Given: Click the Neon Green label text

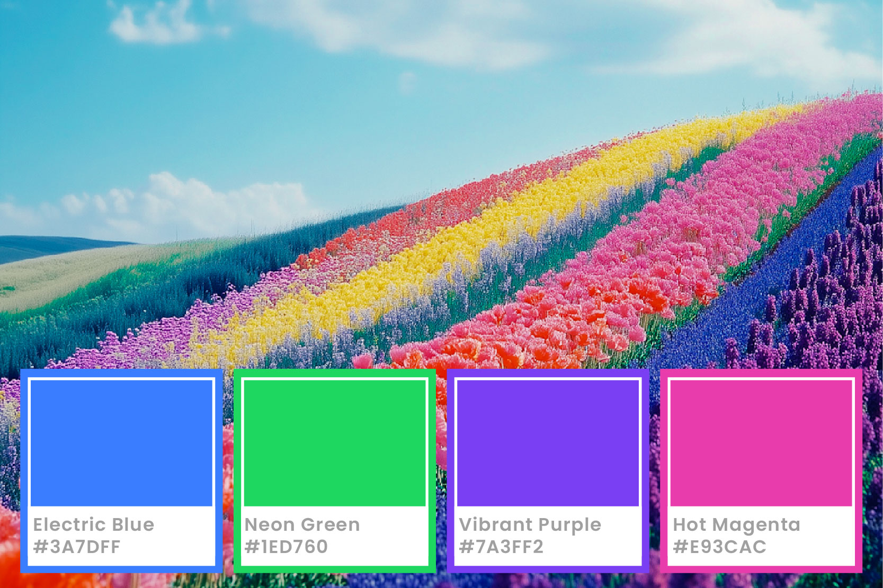Looking at the screenshot, I should pyautogui.click(x=302, y=524).
